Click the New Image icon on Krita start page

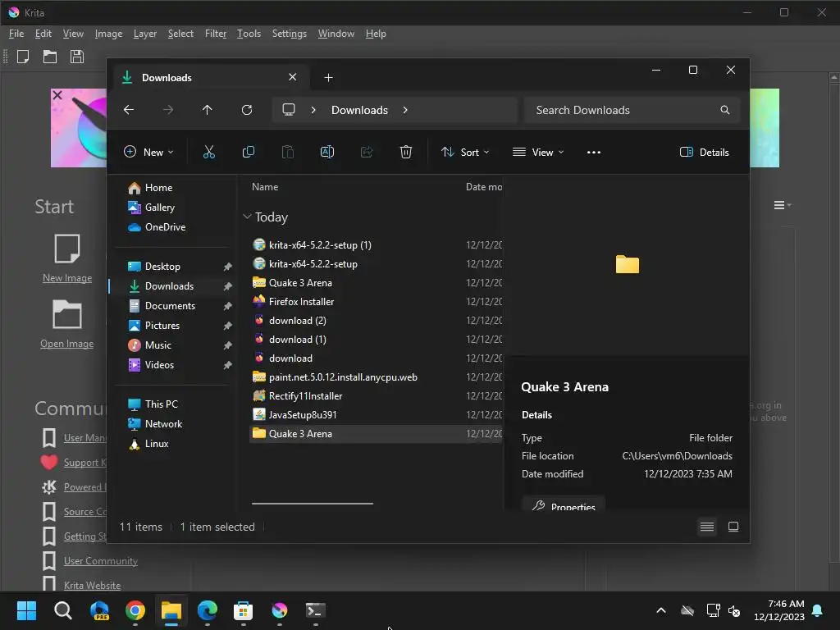tap(67, 248)
